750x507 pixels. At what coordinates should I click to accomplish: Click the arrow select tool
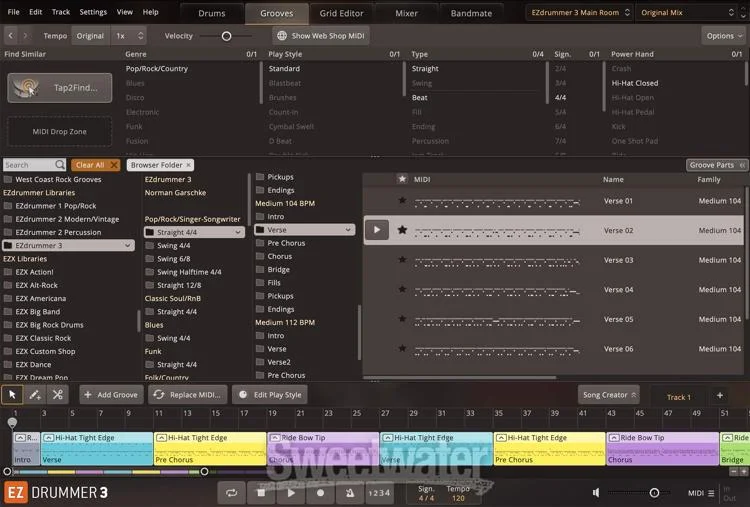click(x=13, y=395)
